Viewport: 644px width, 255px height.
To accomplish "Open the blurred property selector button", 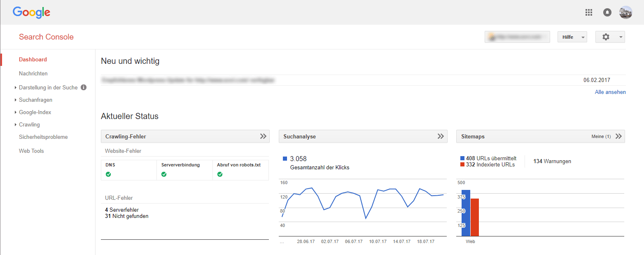I will coord(517,37).
